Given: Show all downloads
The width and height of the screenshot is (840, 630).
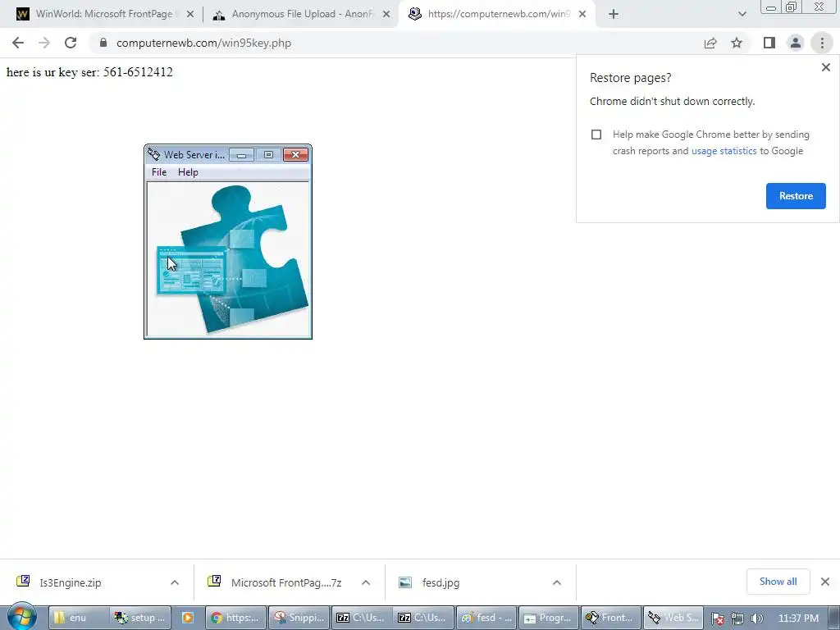Looking at the screenshot, I should point(778,582).
